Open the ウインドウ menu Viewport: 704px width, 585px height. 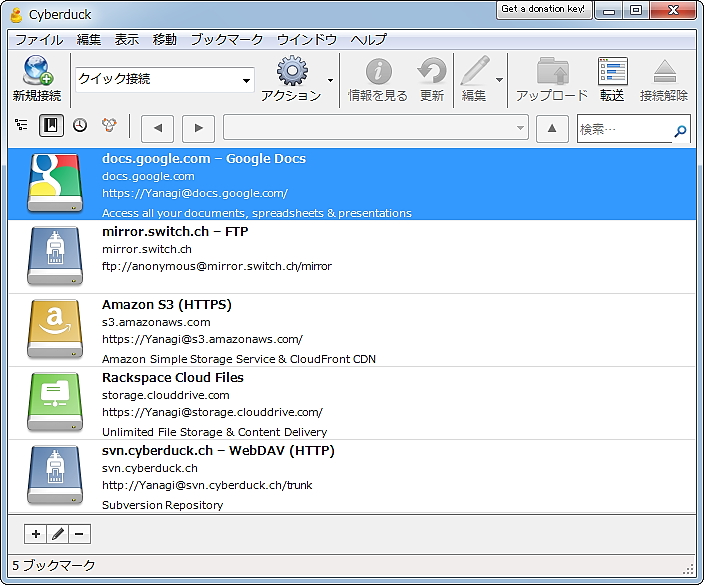coord(307,40)
